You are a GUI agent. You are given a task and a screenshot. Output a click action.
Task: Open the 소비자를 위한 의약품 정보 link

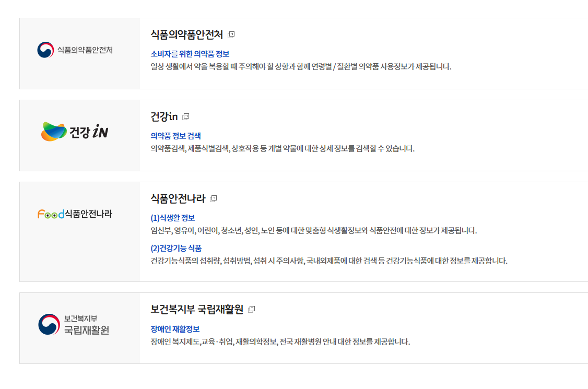(x=190, y=54)
